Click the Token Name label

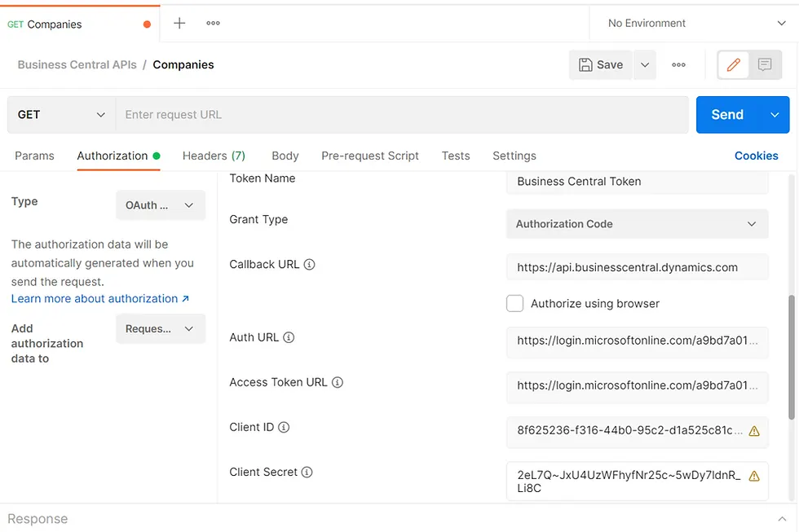coord(263,178)
